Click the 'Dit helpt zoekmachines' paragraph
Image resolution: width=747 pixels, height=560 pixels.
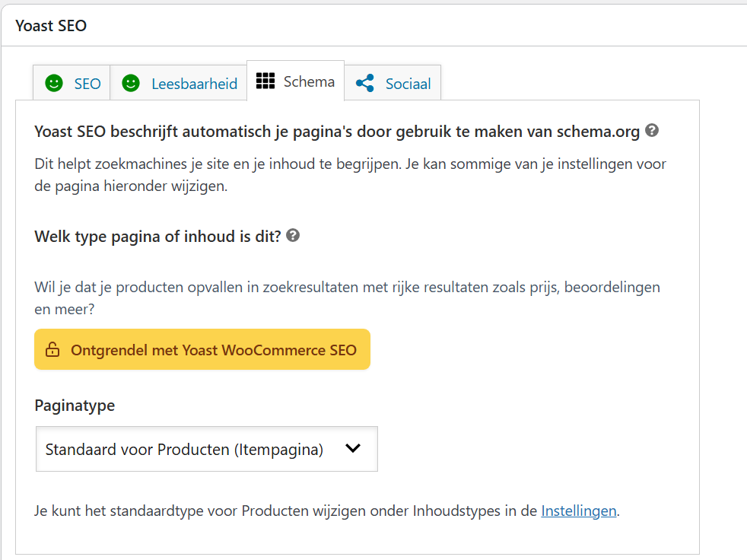pyautogui.click(x=350, y=175)
